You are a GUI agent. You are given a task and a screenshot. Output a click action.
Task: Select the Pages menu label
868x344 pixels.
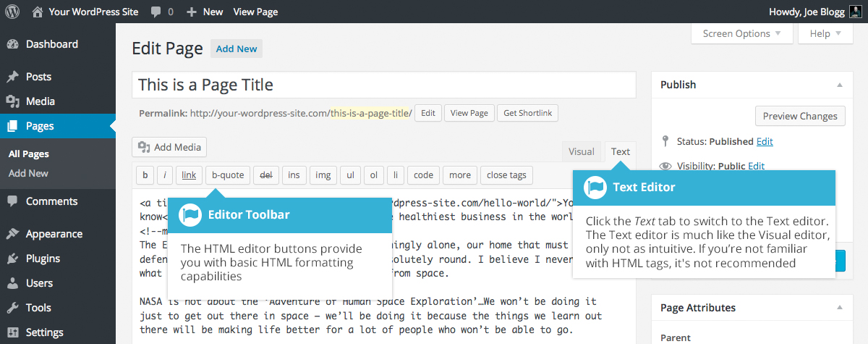pos(40,126)
